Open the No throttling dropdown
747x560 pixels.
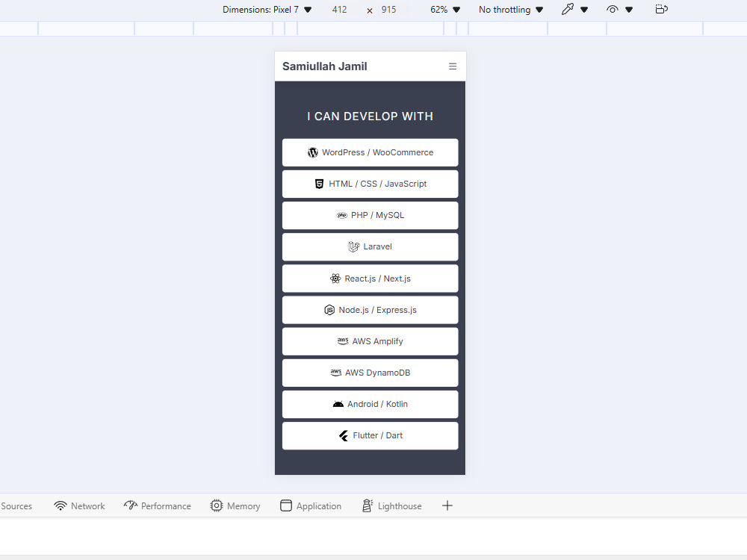[x=511, y=10]
